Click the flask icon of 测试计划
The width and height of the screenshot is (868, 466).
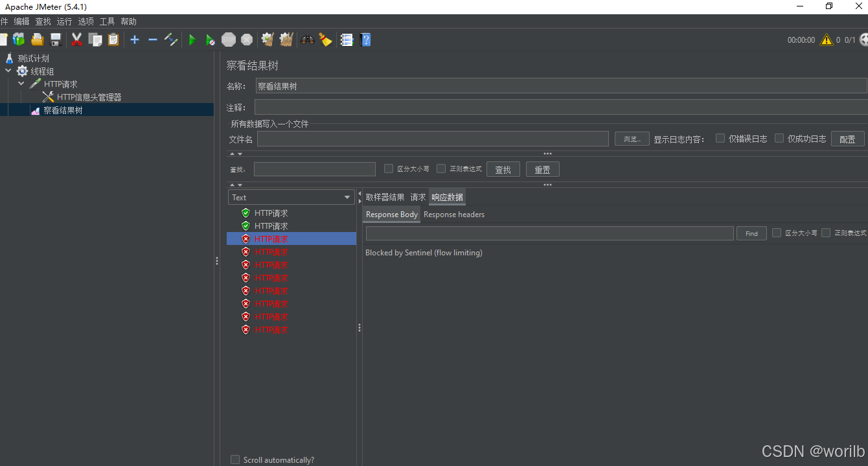(9, 58)
